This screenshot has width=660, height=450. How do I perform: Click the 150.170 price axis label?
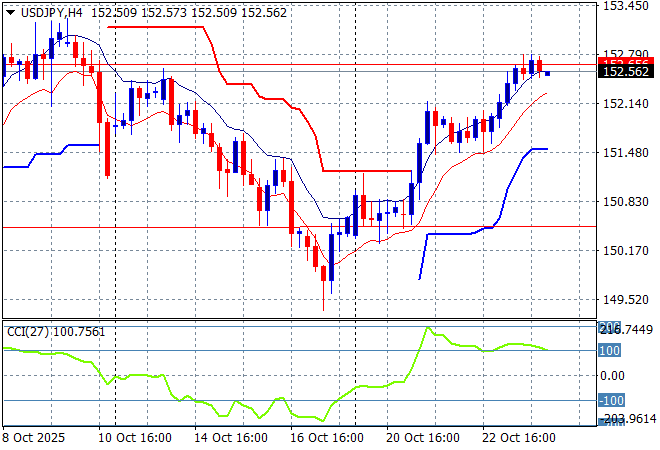pos(626,251)
